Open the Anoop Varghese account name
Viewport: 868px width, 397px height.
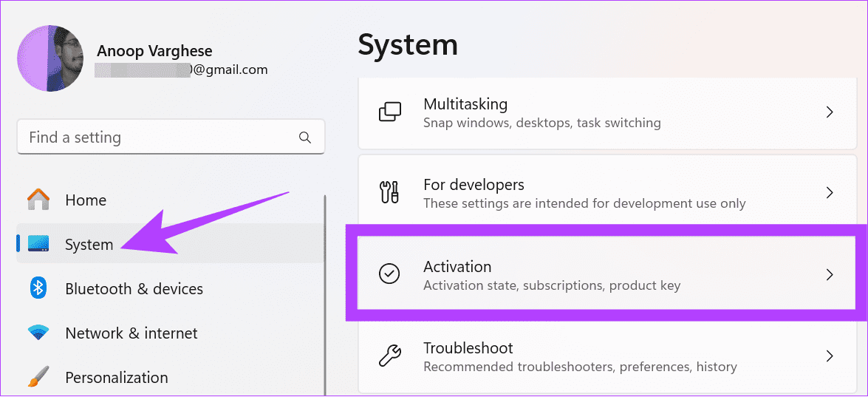154,51
